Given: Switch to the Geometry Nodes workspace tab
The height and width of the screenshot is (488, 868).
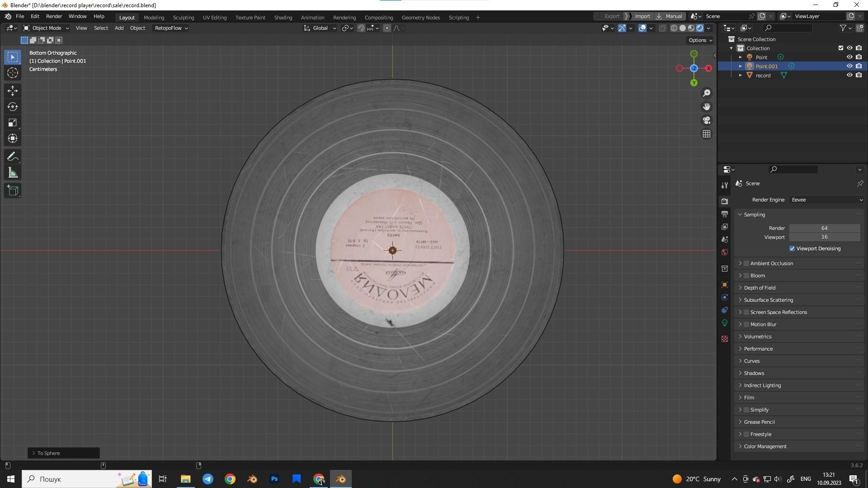Looking at the screenshot, I should pyautogui.click(x=421, y=17).
